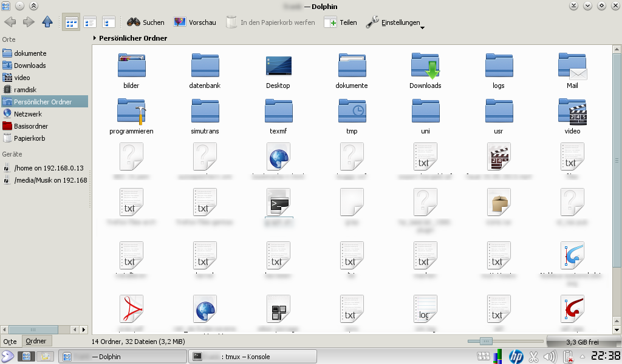Image resolution: width=622 pixels, height=364 pixels.
Task: Select the Desktop folder icon
Action: [x=278, y=70]
